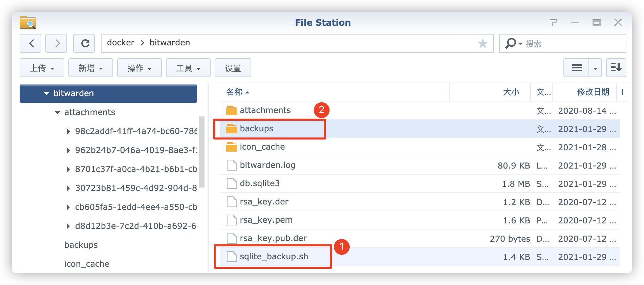
Task: Open column options menu dots
Action: click(x=622, y=92)
